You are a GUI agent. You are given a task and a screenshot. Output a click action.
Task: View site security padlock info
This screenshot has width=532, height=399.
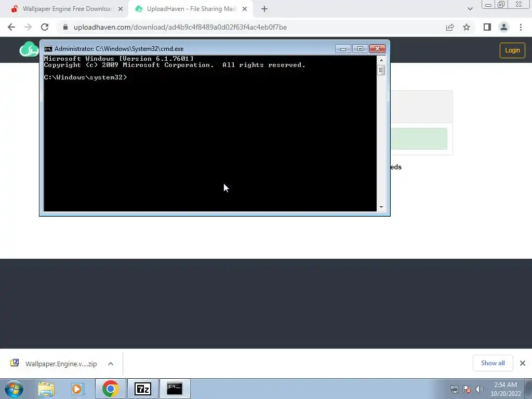(65, 27)
